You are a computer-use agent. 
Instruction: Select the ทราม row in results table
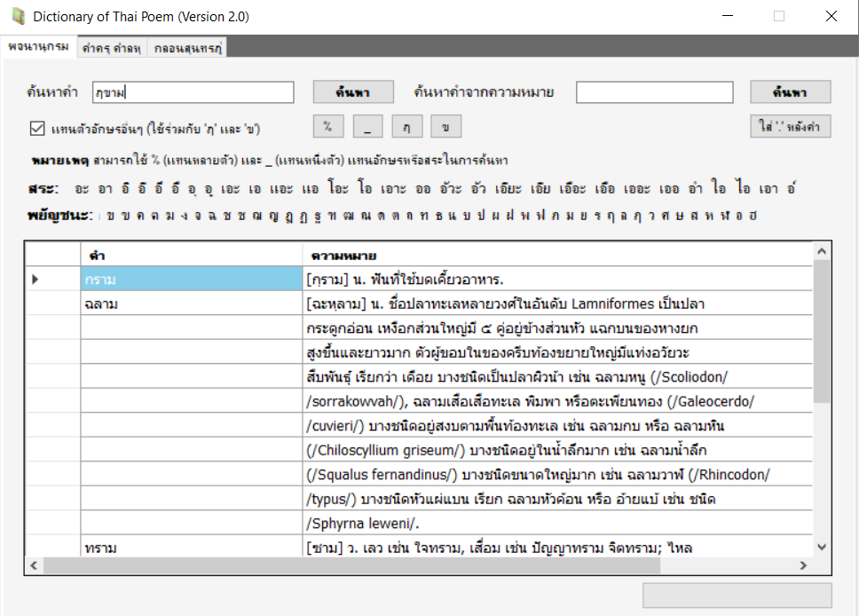coord(192,548)
